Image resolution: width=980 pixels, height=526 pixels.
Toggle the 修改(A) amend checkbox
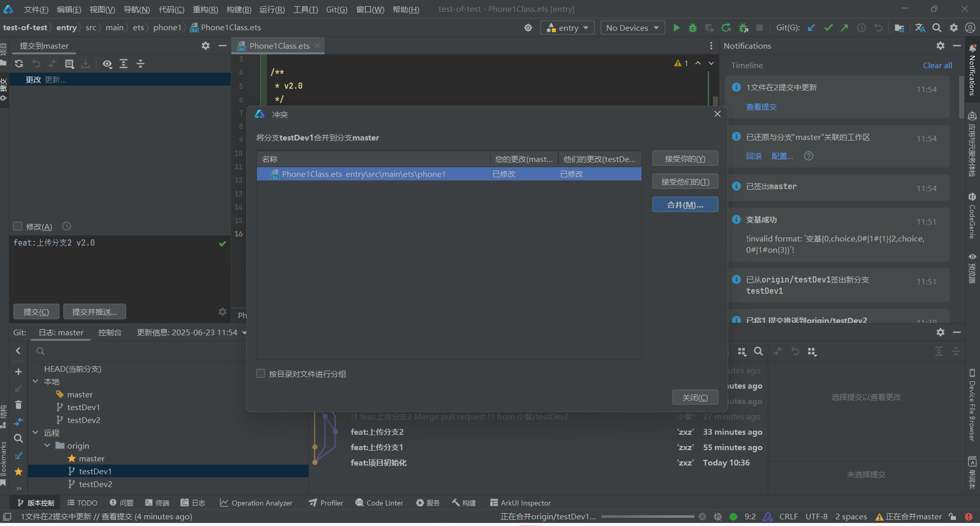pos(18,226)
